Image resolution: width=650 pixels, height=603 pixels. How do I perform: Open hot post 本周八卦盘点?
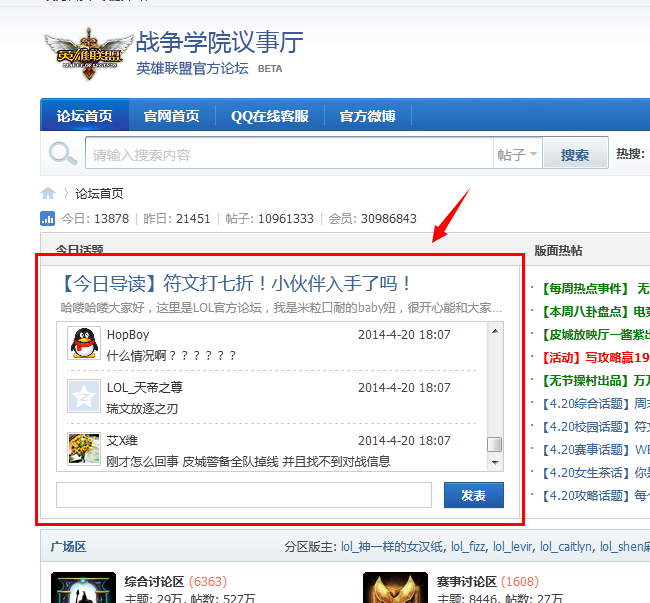tap(595, 311)
